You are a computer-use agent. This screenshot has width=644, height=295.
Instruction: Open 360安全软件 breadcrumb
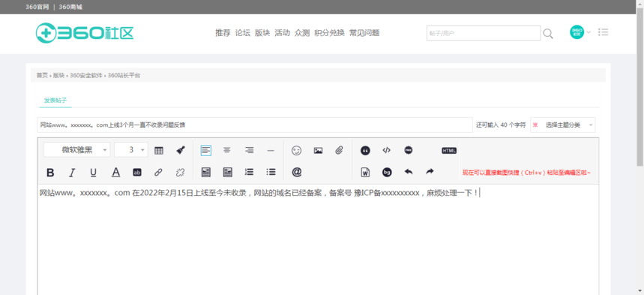point(86,75)
